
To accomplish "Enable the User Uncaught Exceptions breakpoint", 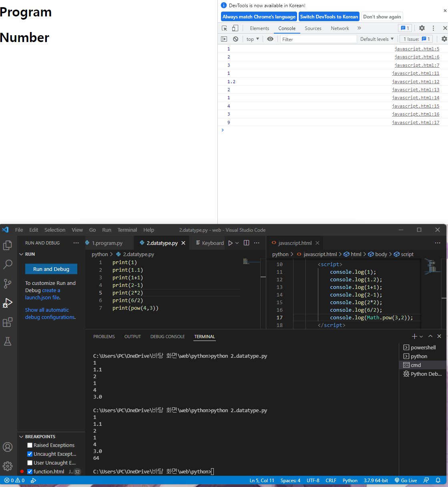I will (x=30, y=463).
